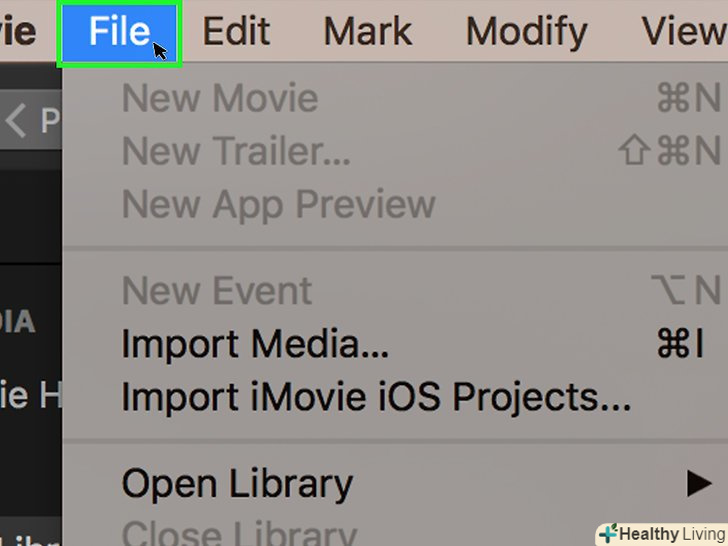728x546 pixels.
Task: Select the Close Library menu entry
Action: coord(239,533)
